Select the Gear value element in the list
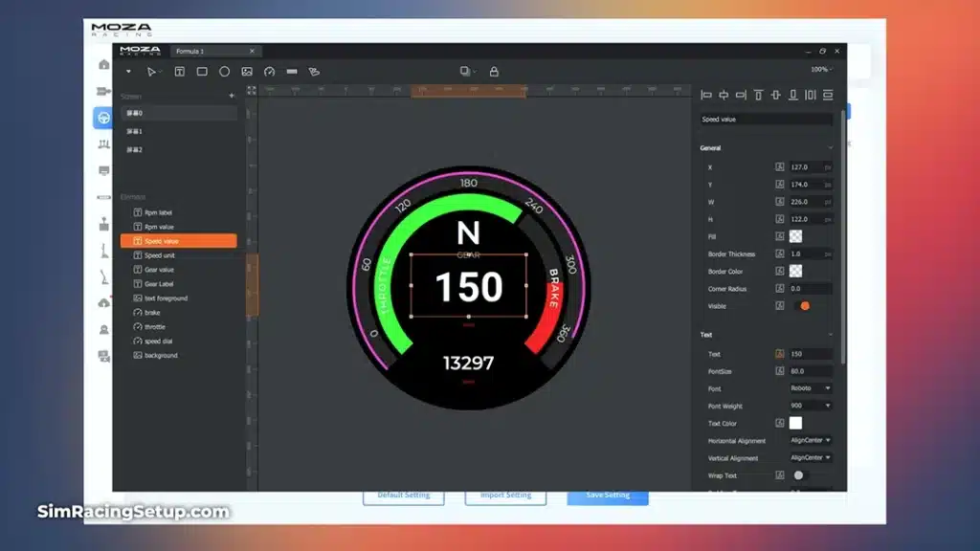 point(159,270)
